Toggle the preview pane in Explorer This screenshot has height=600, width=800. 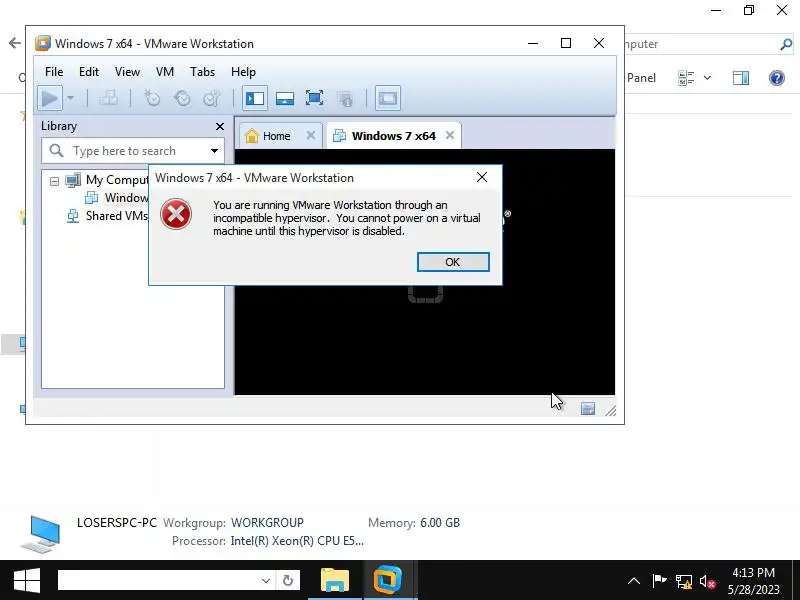[741, 78]
